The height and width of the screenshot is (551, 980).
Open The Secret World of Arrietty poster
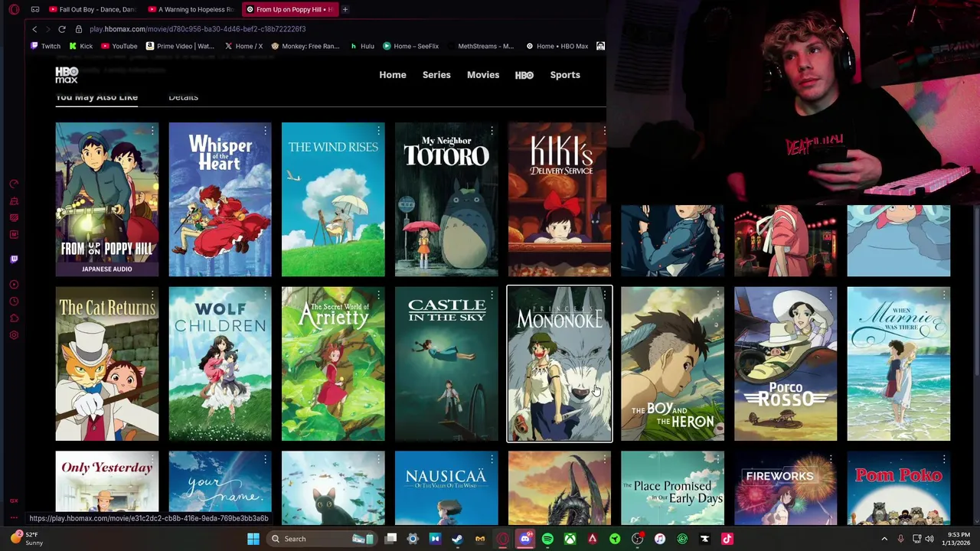(x=333, y=364)
